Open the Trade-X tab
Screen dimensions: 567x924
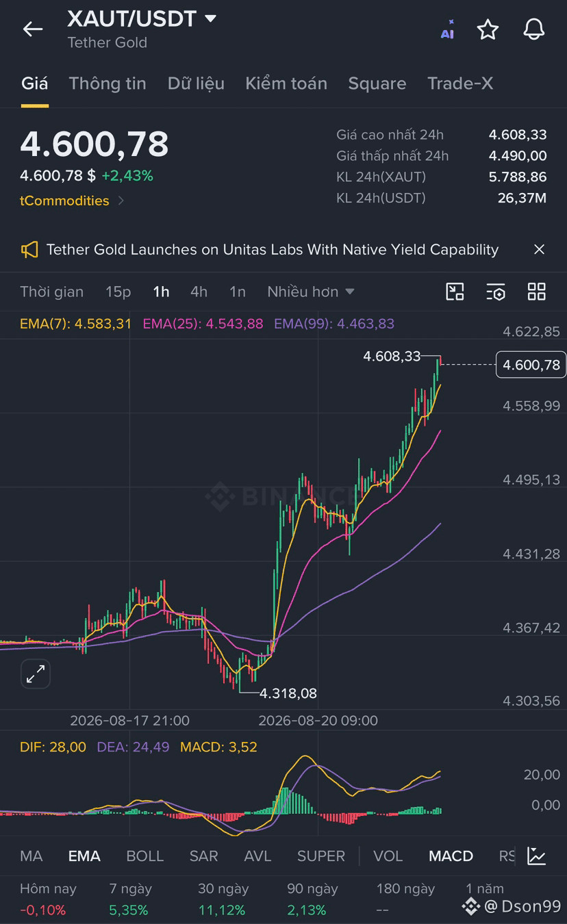[460, 84]
